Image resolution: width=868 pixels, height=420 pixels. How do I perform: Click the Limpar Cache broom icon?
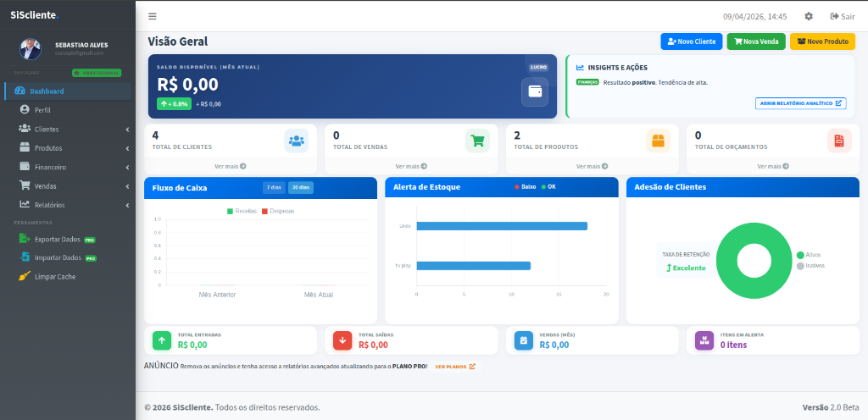point(25,276)
